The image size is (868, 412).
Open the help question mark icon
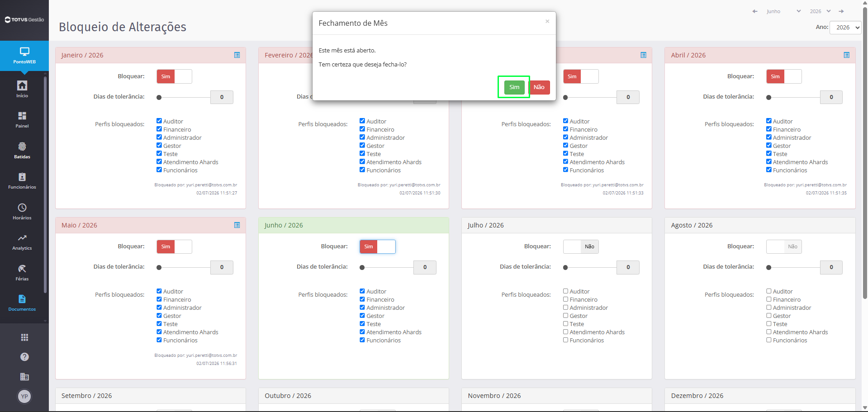(24, 357)
